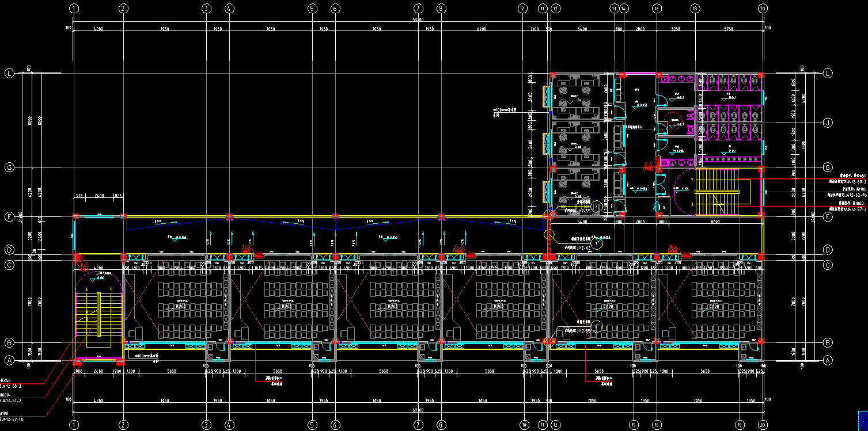Click axis bubble L on the left side

[9, 74]
